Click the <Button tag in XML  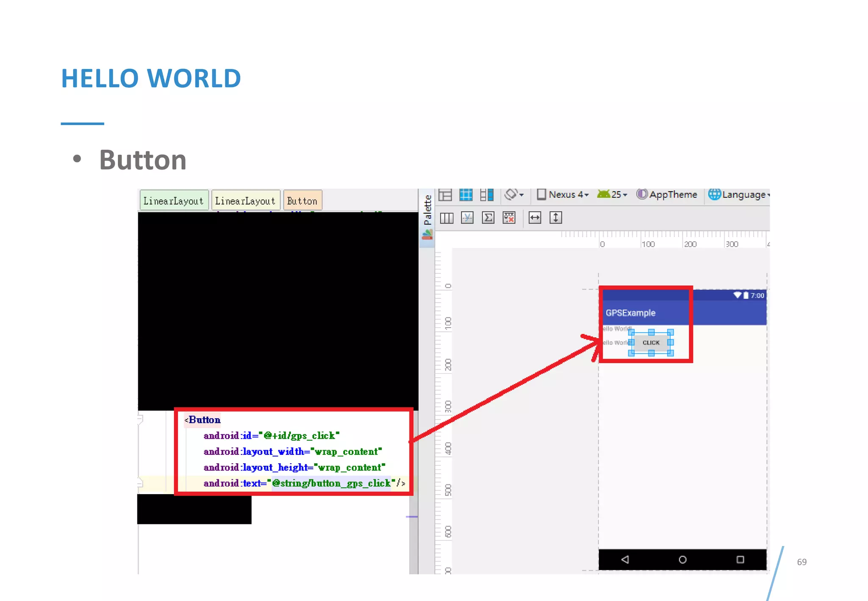203,420
